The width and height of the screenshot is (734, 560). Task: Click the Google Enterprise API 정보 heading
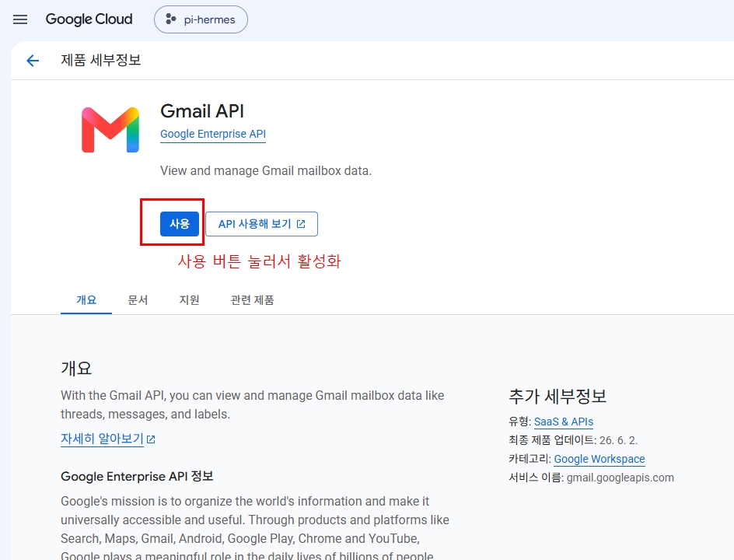pyautogui.click(x=137, y=476)
